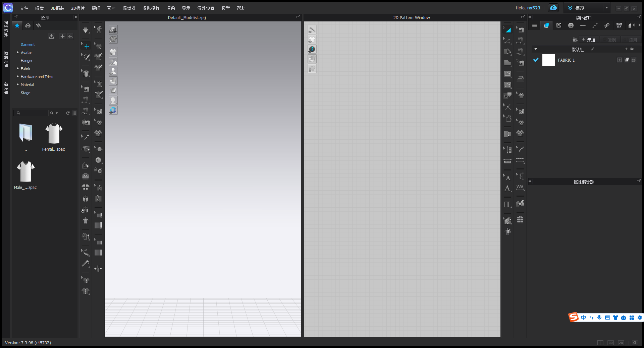Open the scene list icon in Object Browser
The width and height of the screenshot is (644, 348).
coord(534,25)
